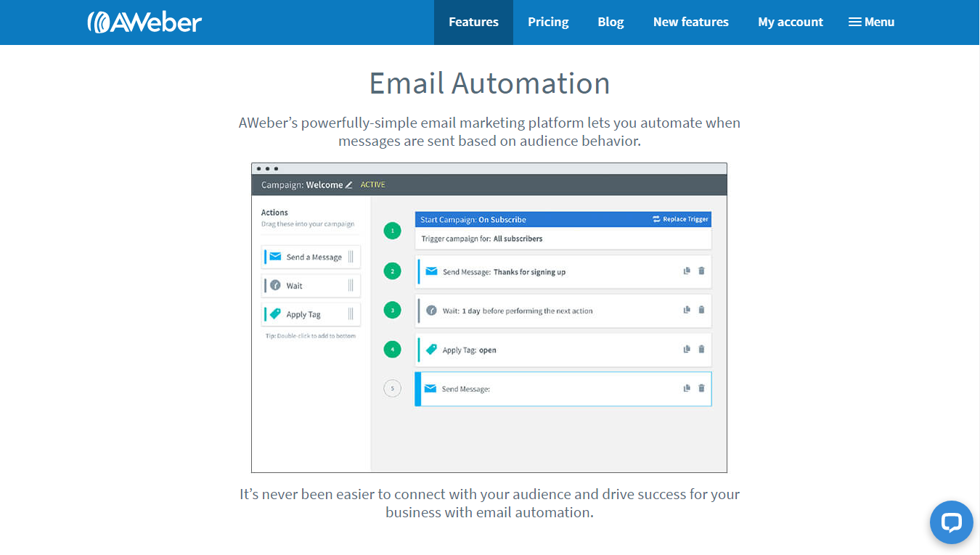Click the Actions panel heading
This screenshot has width=980, height=555.
tap(274, 213)
